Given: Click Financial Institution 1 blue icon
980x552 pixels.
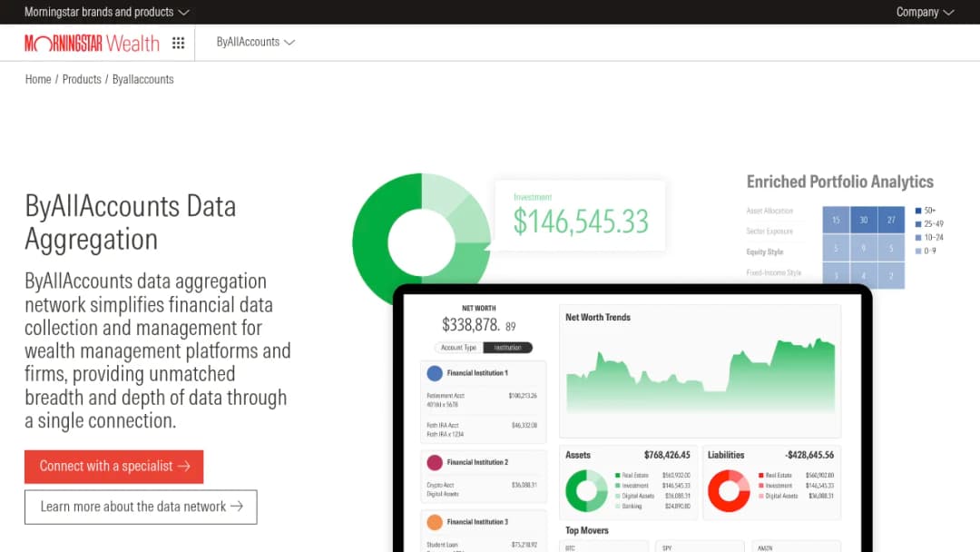Looking at the screenshot, I should pyautogui.click(x=435, y=373).
